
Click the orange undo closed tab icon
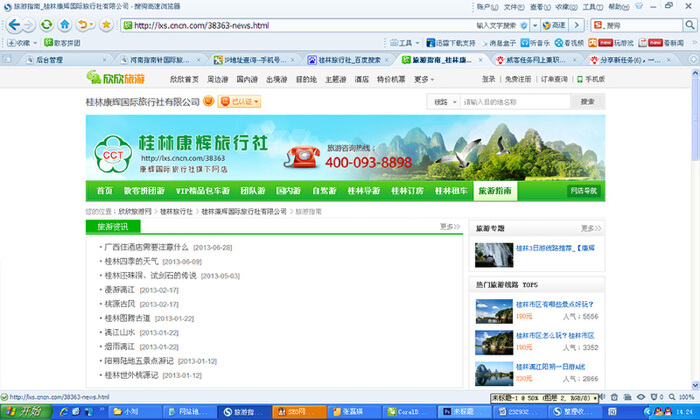[84, 25]
